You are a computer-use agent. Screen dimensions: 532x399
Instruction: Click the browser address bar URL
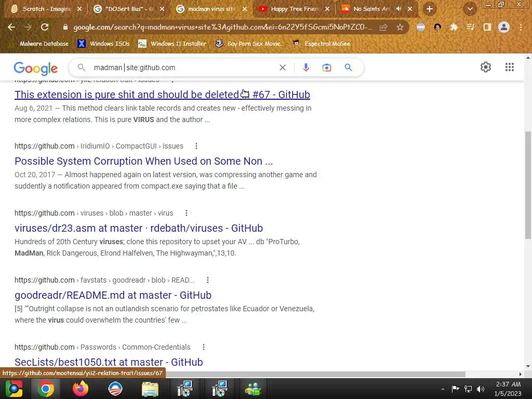[222, 27]
